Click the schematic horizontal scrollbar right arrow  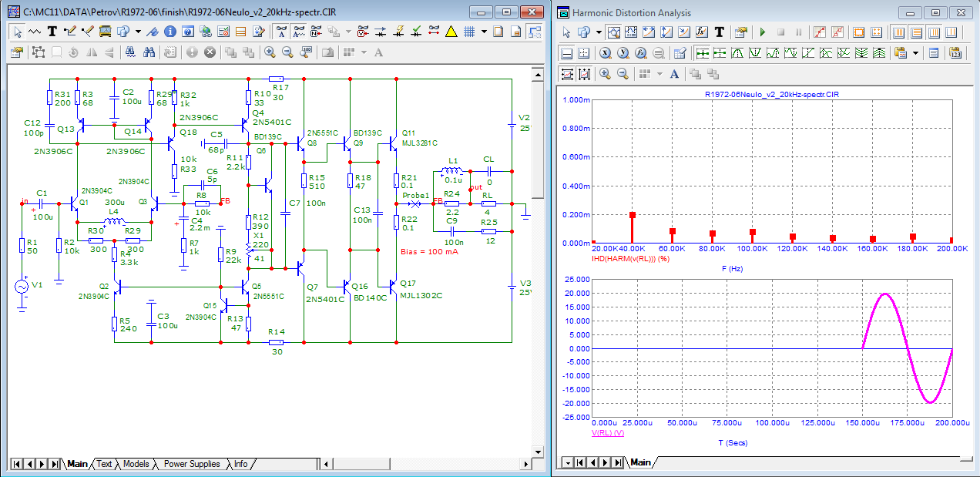[526, 464]
